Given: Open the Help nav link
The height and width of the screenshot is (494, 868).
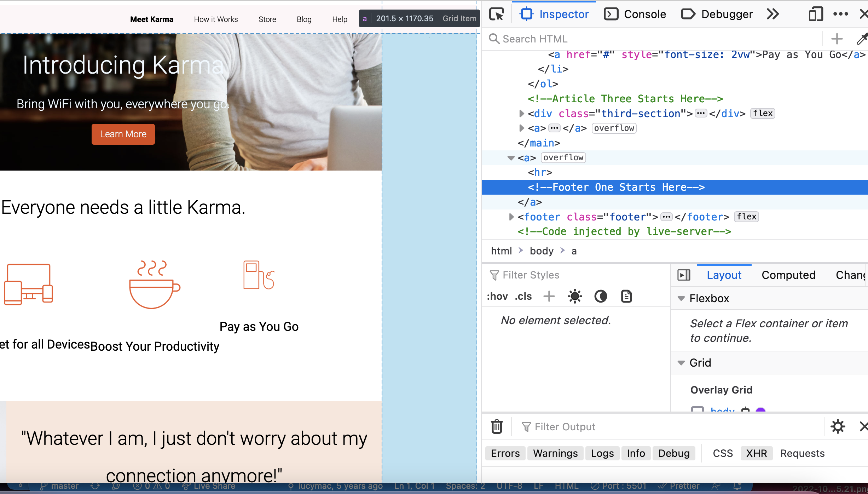Looking at the screenshot, I should click(340, 19).
